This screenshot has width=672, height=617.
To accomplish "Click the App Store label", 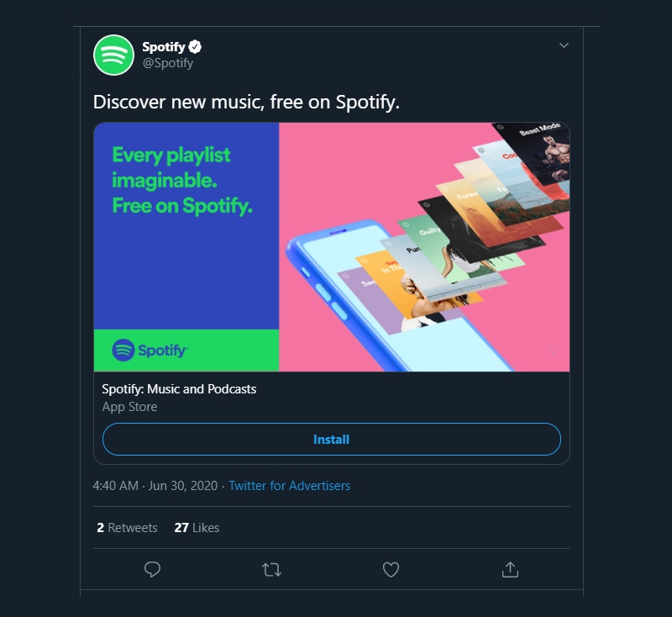I will pos(129,407).
